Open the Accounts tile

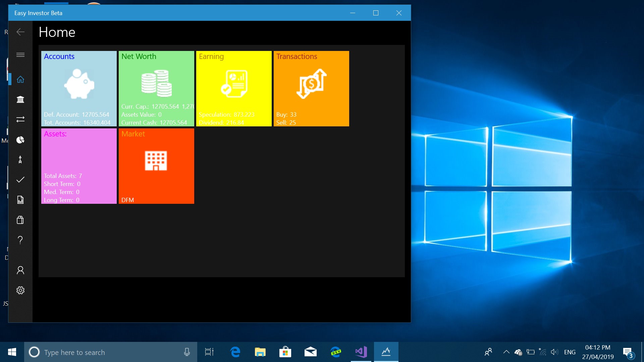(79, 88)
